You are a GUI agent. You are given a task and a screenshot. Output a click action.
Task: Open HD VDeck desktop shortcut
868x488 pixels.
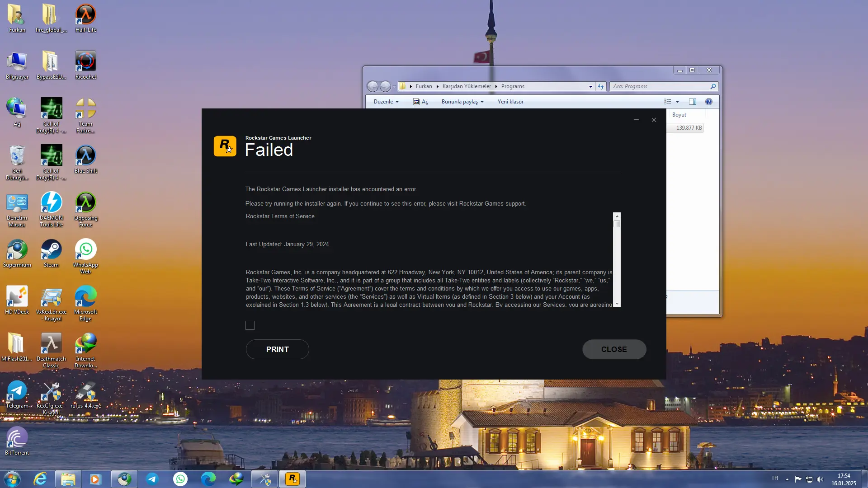pyautogui.click(x=17, y=300)
